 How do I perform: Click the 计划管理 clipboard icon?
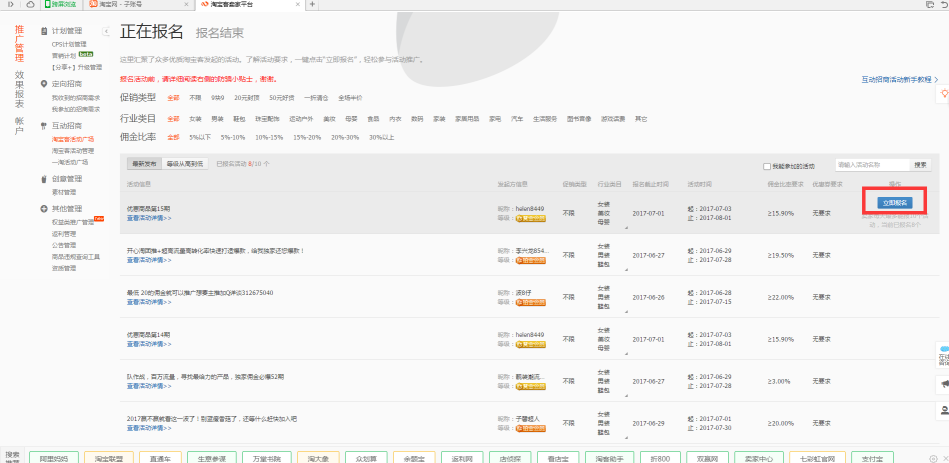(x=43, y=31)
